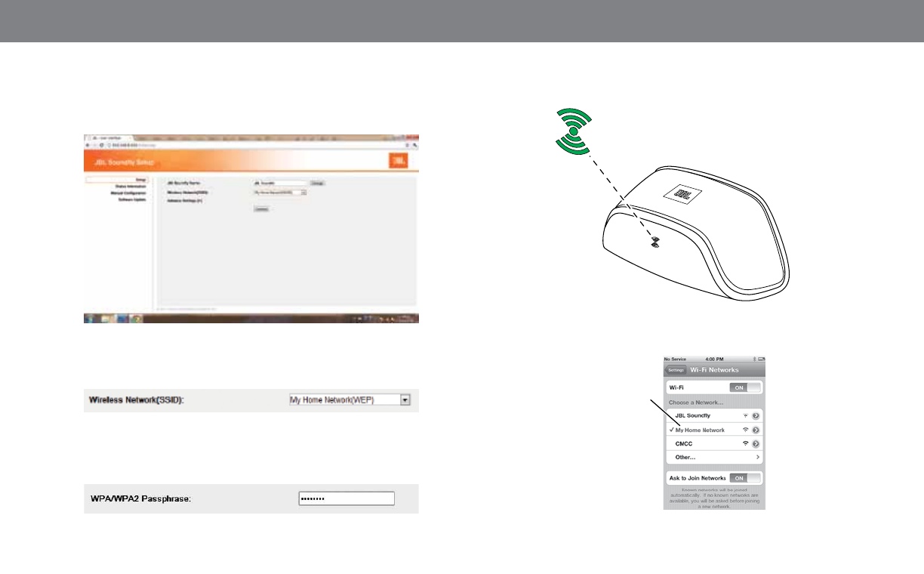
Task: Select Setup tab in JBL Soundfly sidebar
Action: pyautogui.click(x=115, y=181)
